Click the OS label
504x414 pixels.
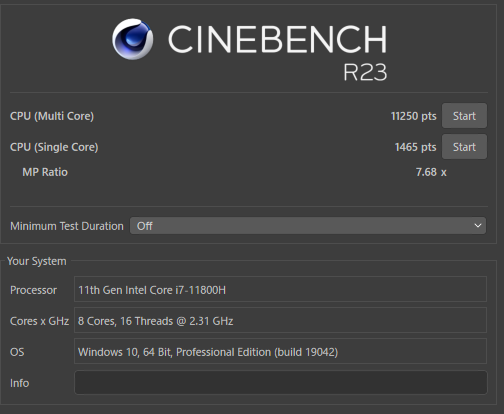pyautogui.click(x=17, y=352)
